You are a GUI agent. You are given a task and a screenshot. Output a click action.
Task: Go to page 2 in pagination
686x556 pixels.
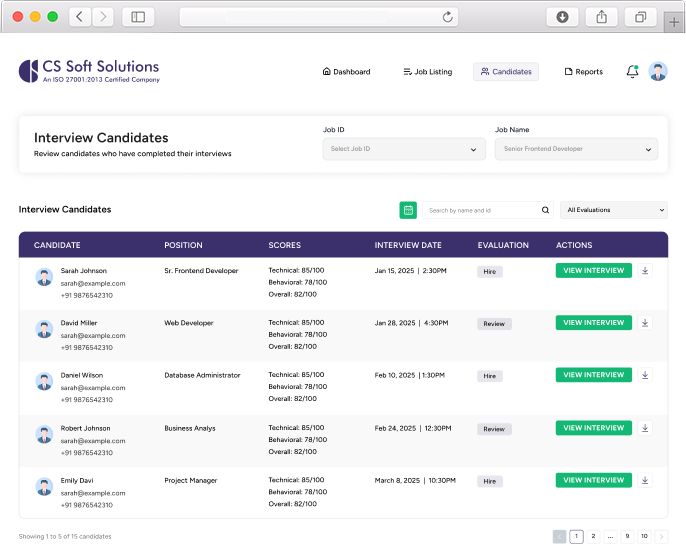tap(593, 537)
